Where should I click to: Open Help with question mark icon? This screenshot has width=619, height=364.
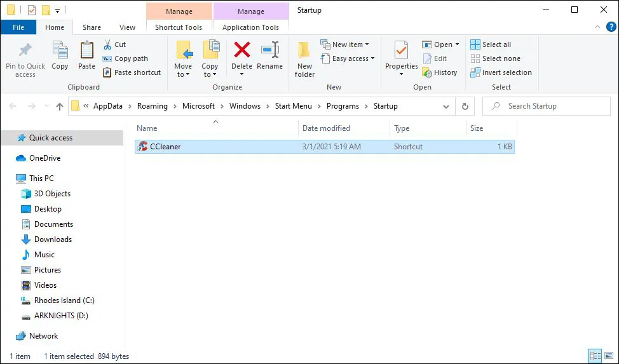611,27
